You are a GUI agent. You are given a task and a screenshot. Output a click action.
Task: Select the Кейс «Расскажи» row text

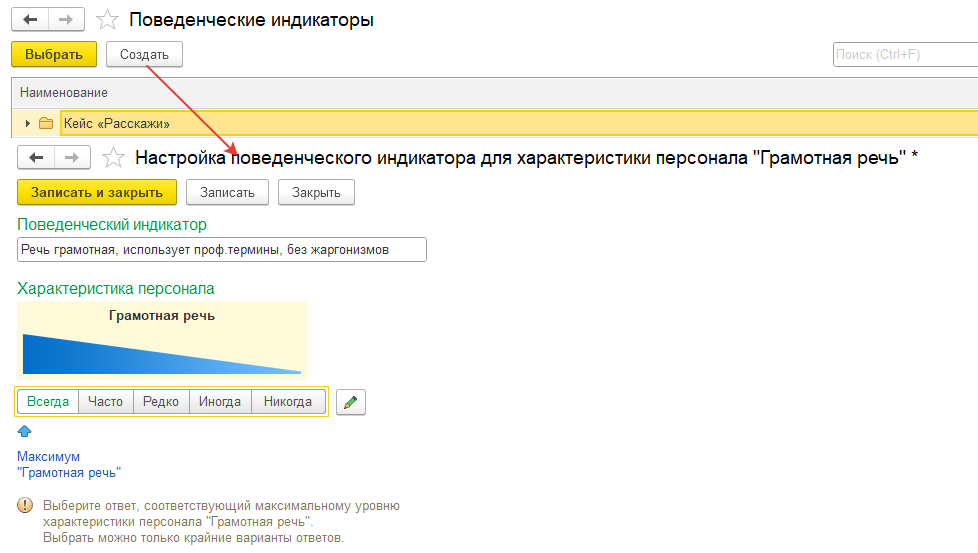tap(117, 123)
